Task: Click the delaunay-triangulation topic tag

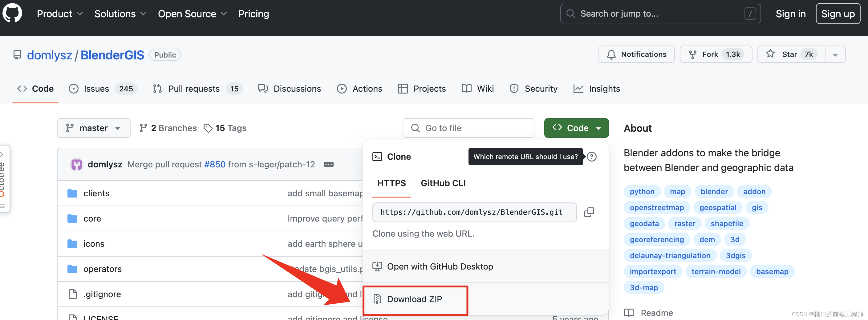Action: (x=670, y=256)
